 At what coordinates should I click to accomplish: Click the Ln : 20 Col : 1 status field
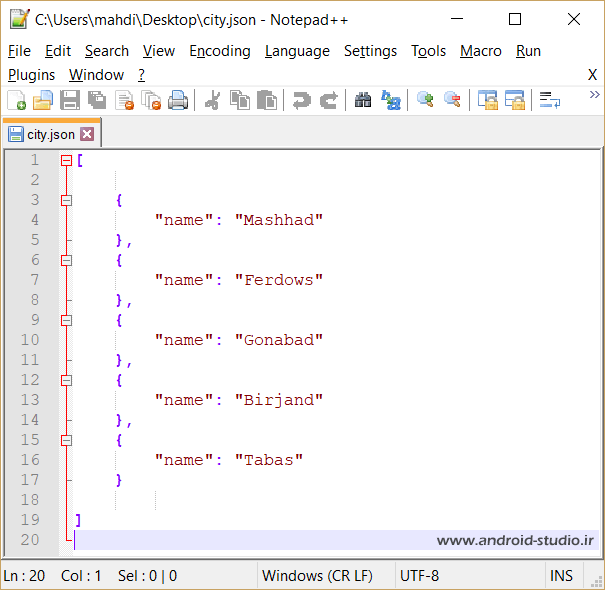[52, 576]
